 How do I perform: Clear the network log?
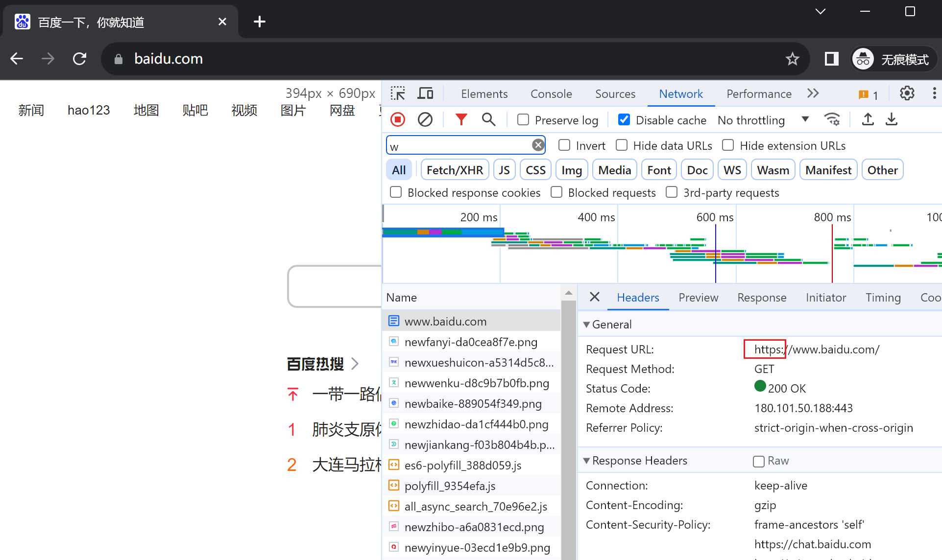[x=425, y=119]
